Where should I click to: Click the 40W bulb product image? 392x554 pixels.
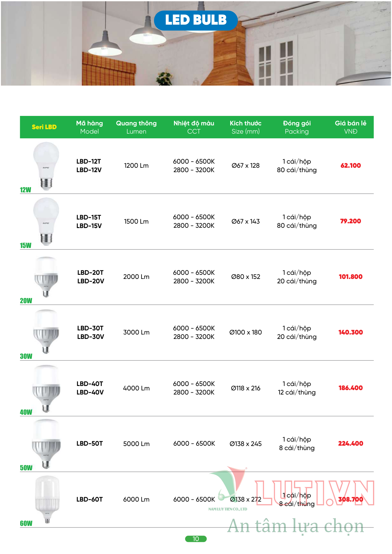point(46,388)
